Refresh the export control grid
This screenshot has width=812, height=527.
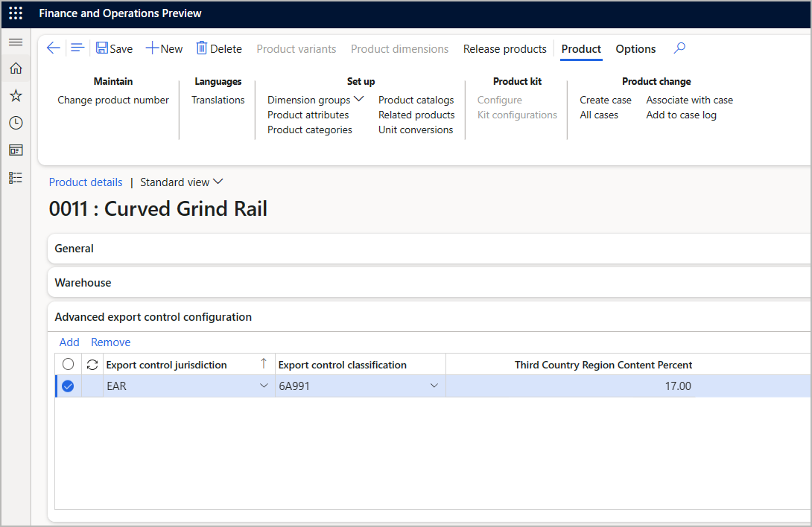[x=90, y=364]
